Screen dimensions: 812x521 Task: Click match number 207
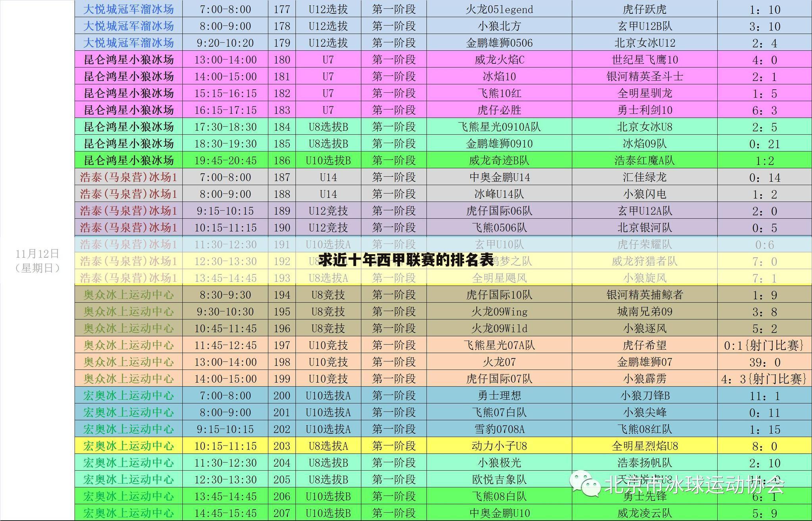282,513
